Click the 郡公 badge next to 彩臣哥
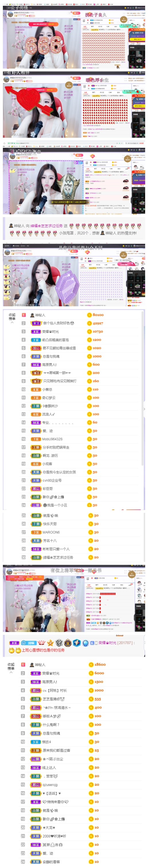This screenshot has width=148, height=868. [36, 489]
